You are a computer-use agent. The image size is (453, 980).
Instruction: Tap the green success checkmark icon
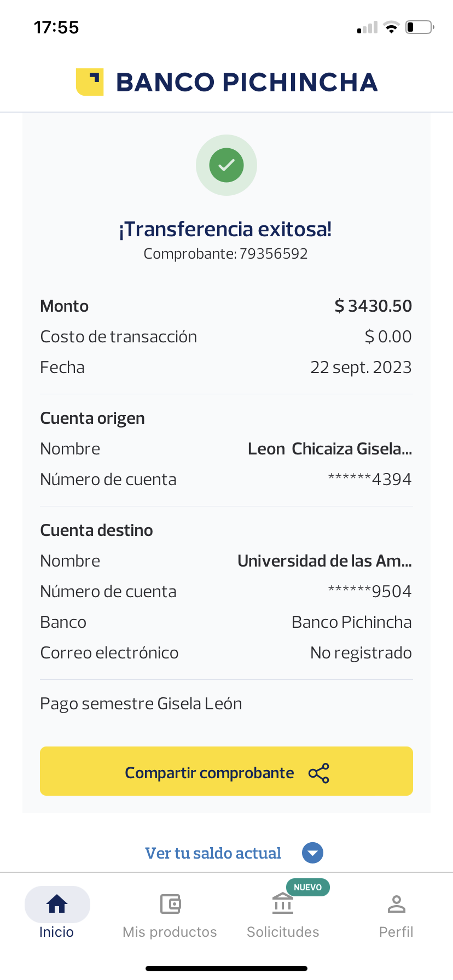click(226, 165)
